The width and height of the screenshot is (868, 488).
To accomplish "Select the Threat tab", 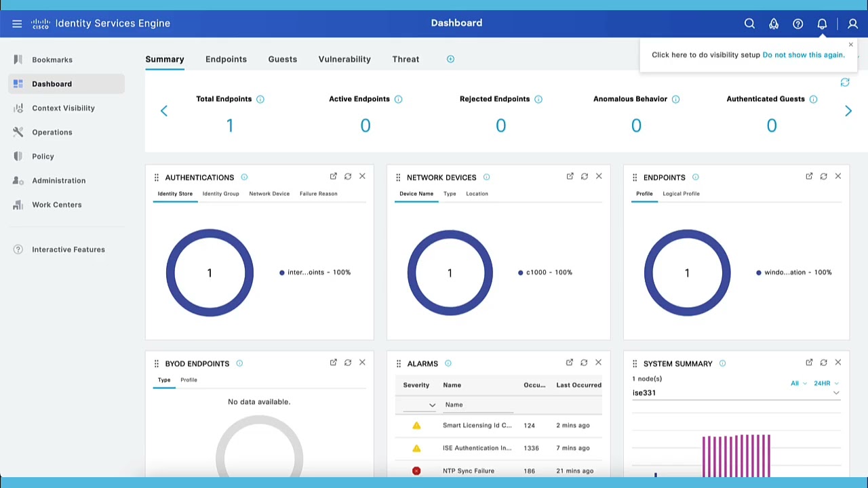I will click(406, 59).
